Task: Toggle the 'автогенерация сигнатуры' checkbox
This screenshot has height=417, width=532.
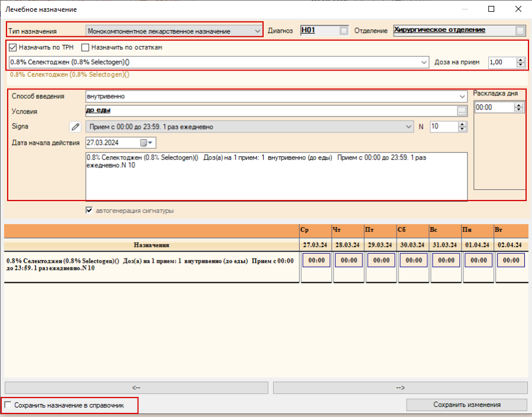Action: point(89,211)
